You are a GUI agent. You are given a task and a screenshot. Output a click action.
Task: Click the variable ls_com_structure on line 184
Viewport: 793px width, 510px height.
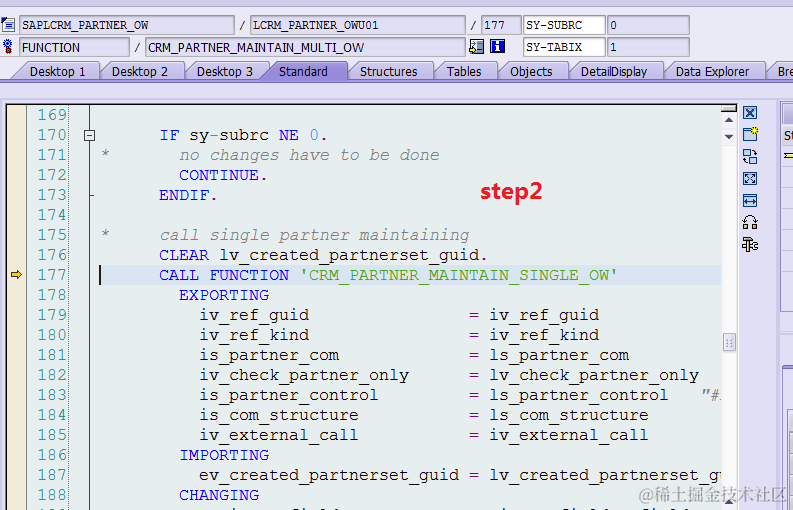click(568, 415)
